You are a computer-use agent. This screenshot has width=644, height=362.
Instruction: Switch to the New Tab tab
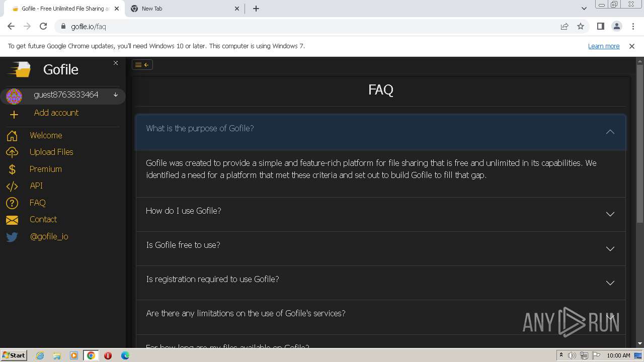click(x=184, y=9)
